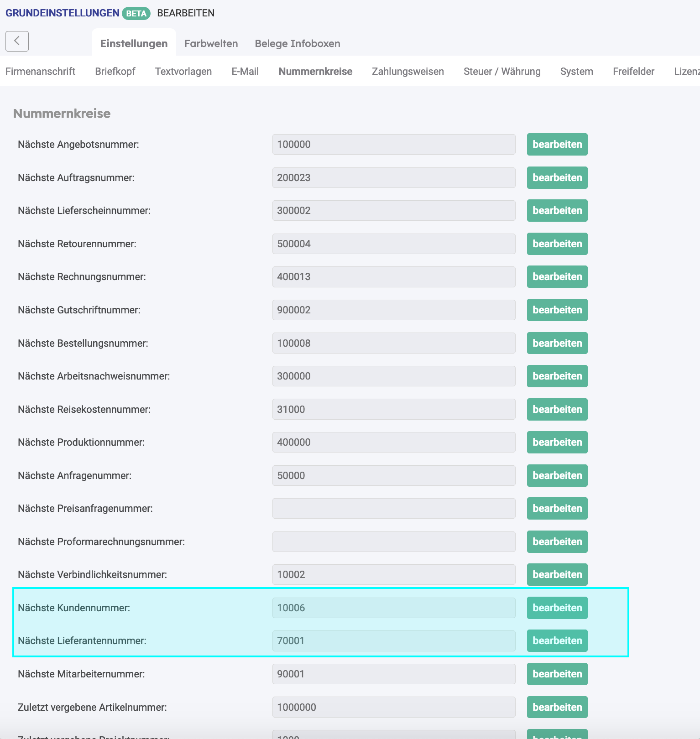This screenshot has height=739, width=700.
Task: Click bearbeiten for Zuletzt vergebene Artikelnummer
Action: pos(557,707)
